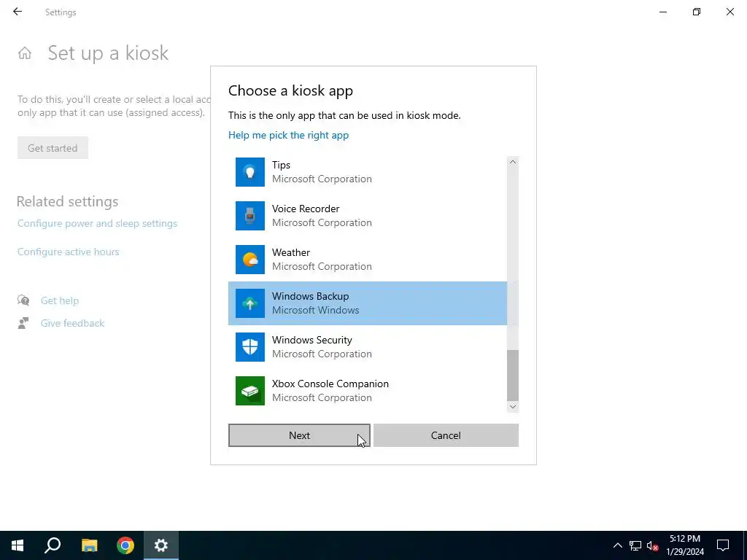
Task: Select the Xbox Console Companion icon
Action: [x=249, y=391]
